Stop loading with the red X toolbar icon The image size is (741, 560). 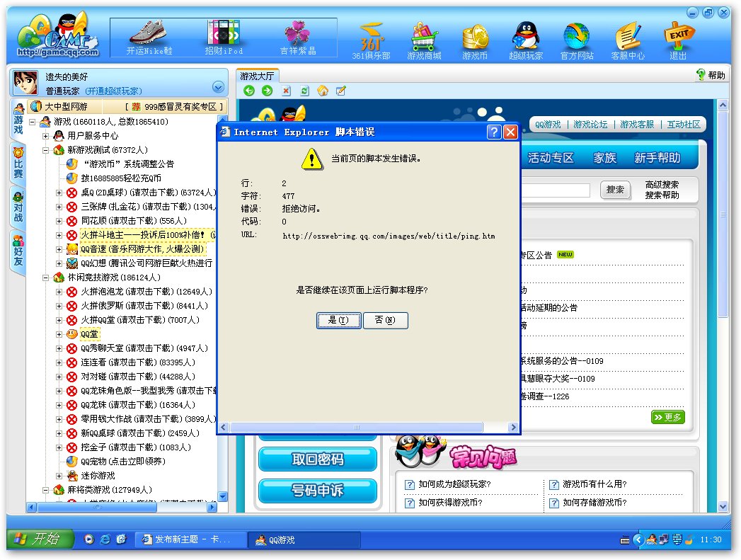pyautogui.click(x=286, y=91)
